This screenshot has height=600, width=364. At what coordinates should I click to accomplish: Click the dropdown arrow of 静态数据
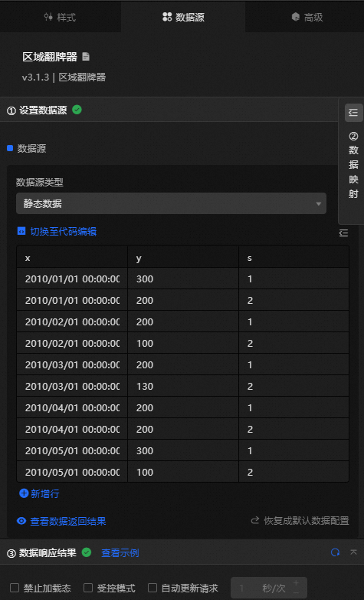[x=318, y=203]
